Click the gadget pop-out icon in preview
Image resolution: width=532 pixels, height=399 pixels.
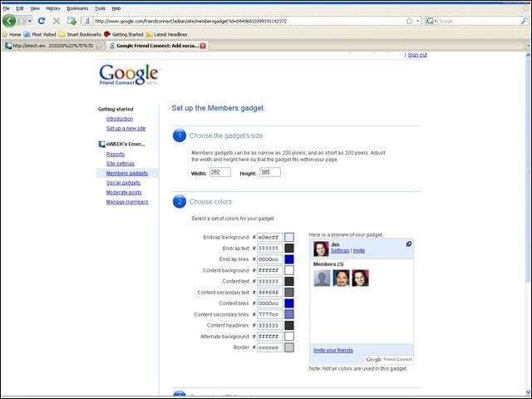pyautogui.click(x=409, y=244)
